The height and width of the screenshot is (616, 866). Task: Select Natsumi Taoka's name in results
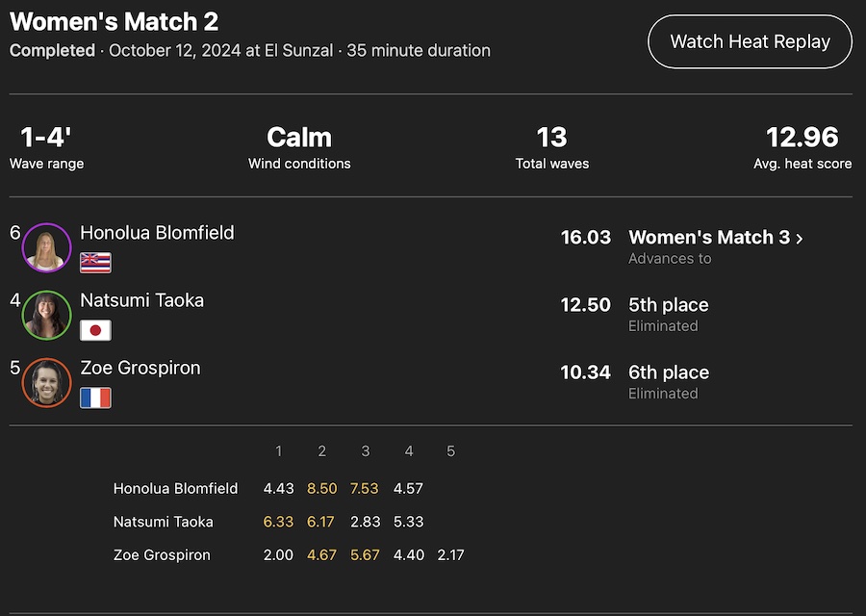141,299
